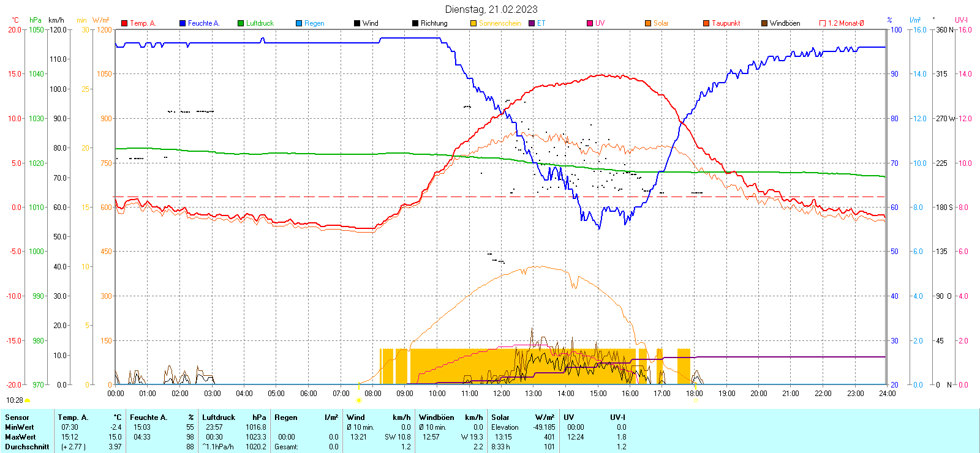Toggle the hollow 1.2 Monat-Ø legend box
Screen dimensions: 980x453
click(x=823, y=23)
